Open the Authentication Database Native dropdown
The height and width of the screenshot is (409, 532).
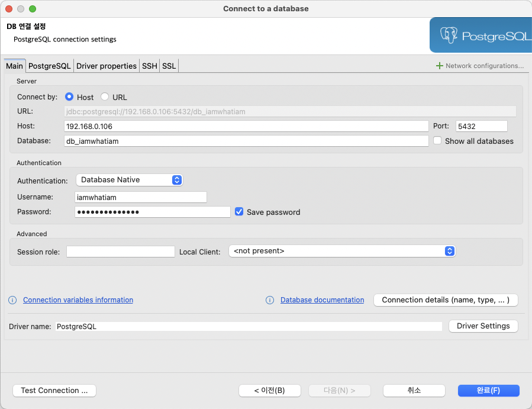pos(129,180)
